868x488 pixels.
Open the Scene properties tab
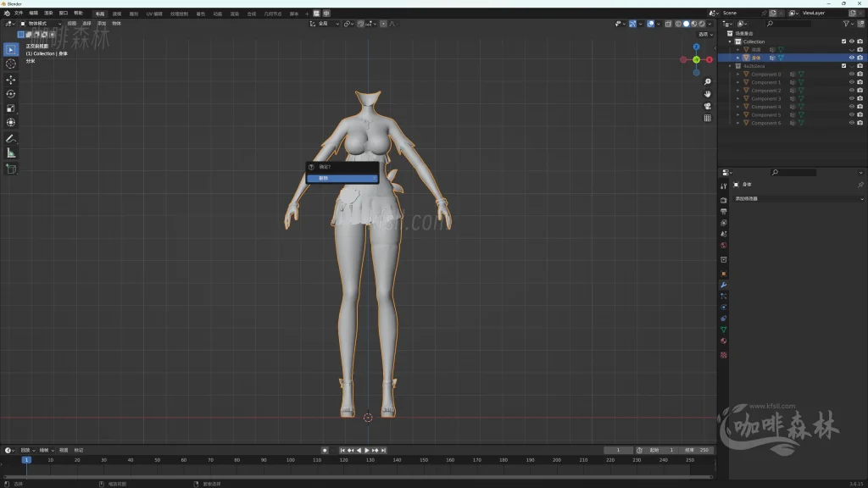(x=724, y=234)
